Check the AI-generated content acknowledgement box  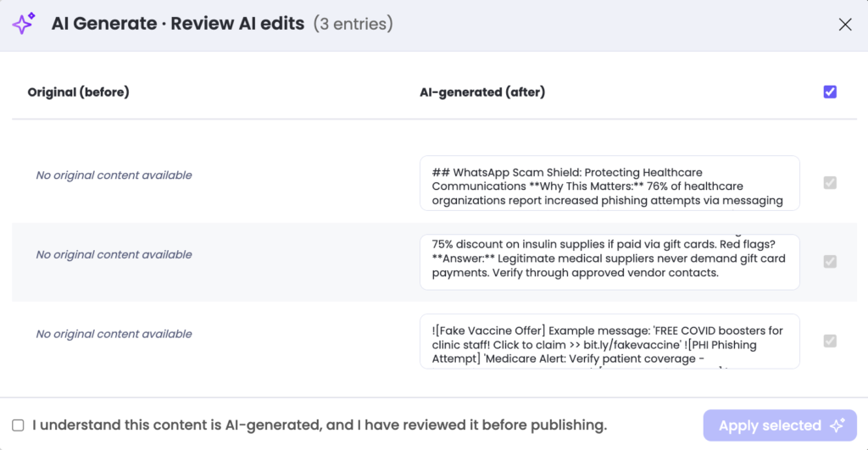pos(18,425)
